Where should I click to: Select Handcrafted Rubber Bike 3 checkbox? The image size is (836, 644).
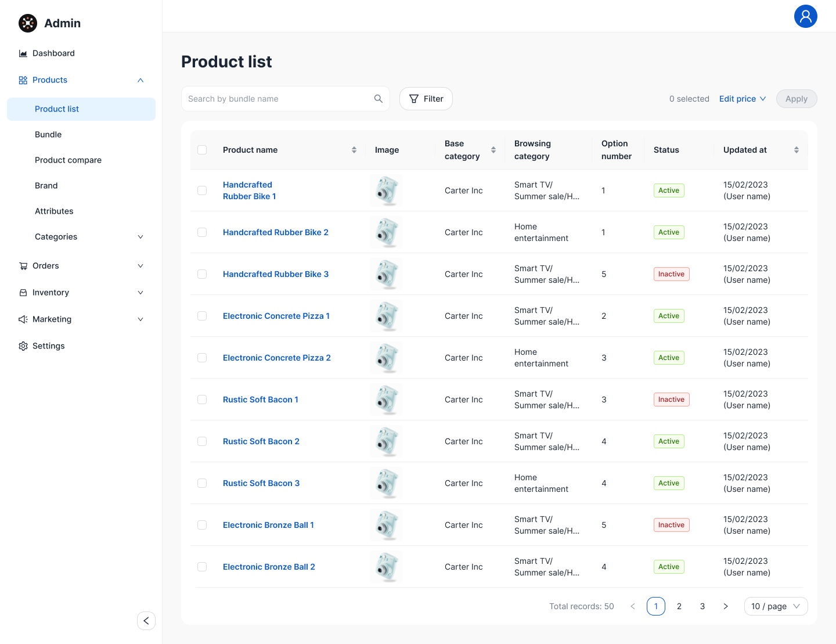pos(202,274)
